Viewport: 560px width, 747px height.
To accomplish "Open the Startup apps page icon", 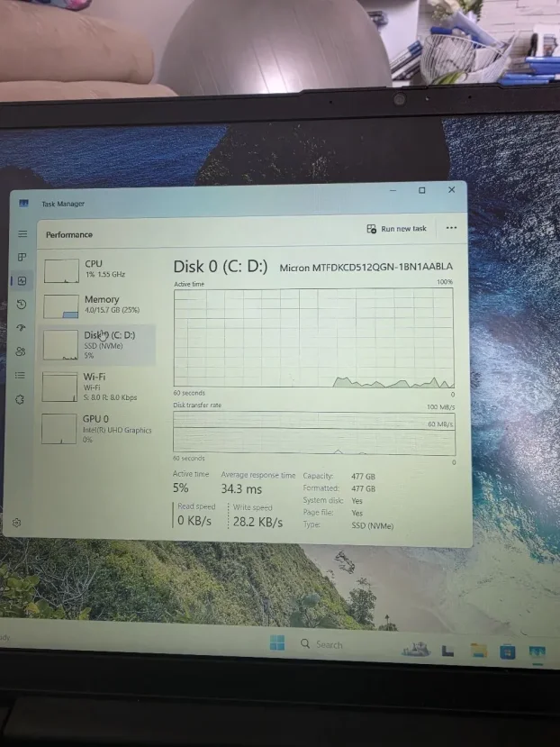I will (21, 328).
